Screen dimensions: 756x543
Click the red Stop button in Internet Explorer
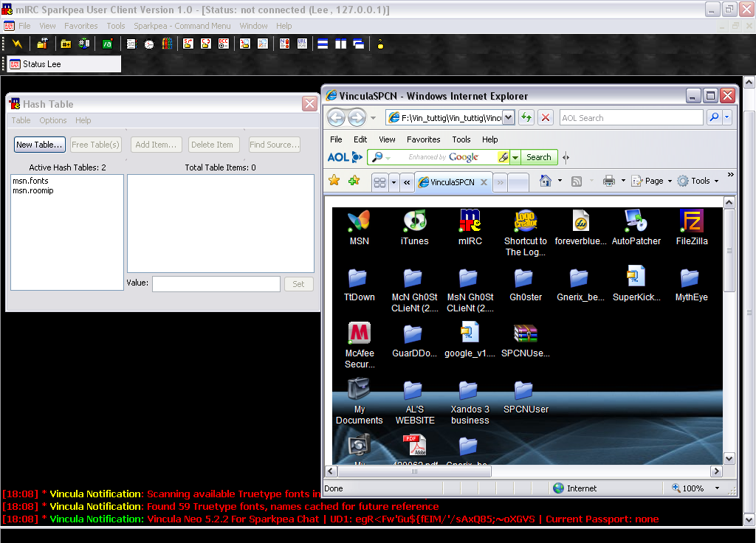(x=546, y=117)
